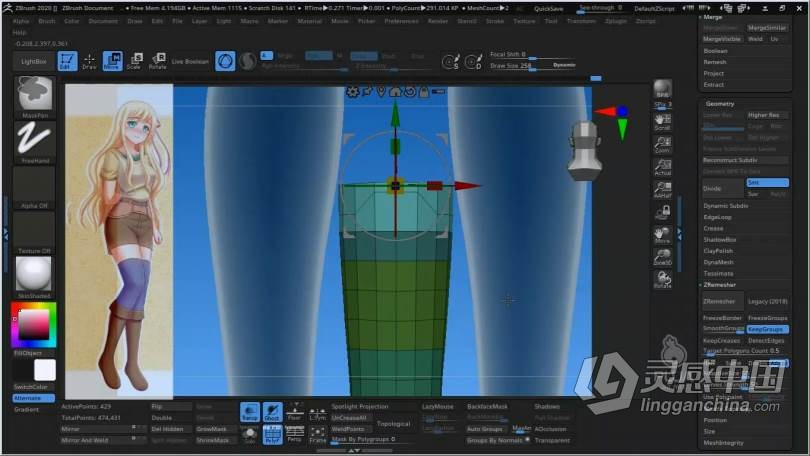This screenshot has height=456, width=810.
Task: Open the Preferences menu
Action: (x=401, y=21)
